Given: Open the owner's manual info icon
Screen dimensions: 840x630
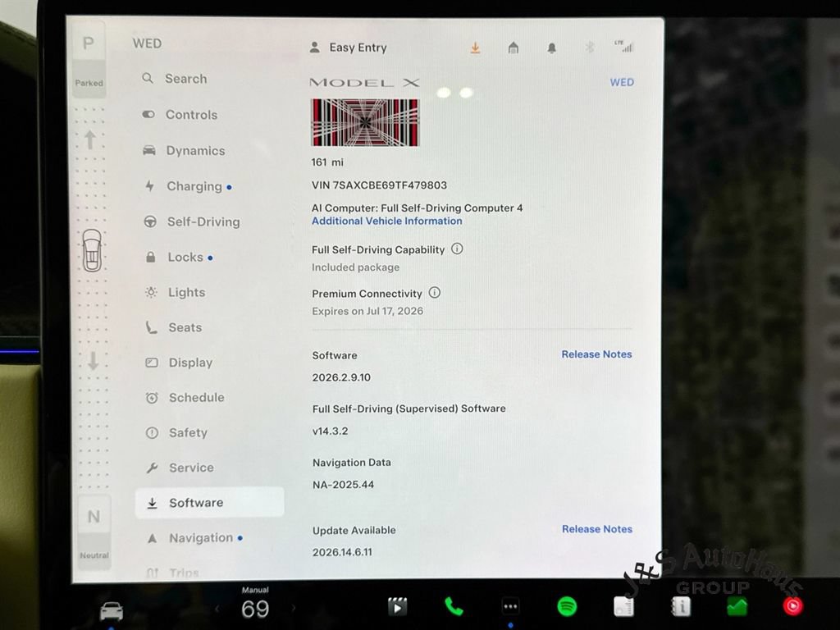Looking at the screenshot, I should pyautogui.click(x=681, y=606).
